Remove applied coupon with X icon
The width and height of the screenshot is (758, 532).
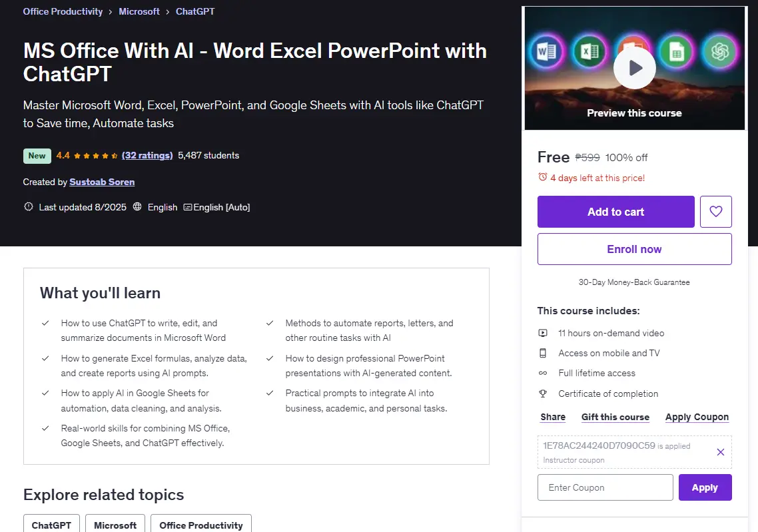pyautogui.click(x=720, y=452)
